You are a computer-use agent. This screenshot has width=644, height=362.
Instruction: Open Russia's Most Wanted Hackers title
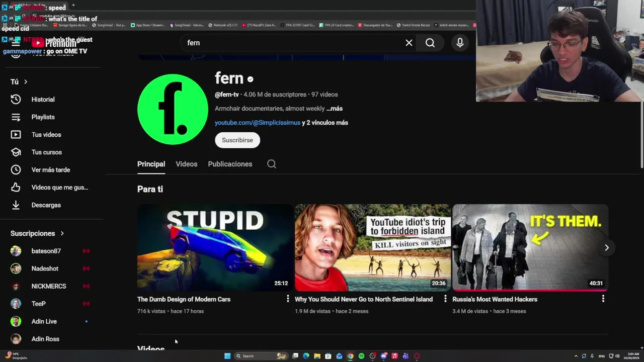[495, 299]
